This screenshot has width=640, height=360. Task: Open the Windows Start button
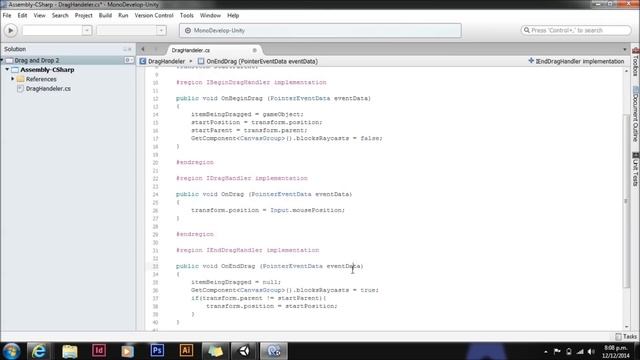[x=11, y=351]
